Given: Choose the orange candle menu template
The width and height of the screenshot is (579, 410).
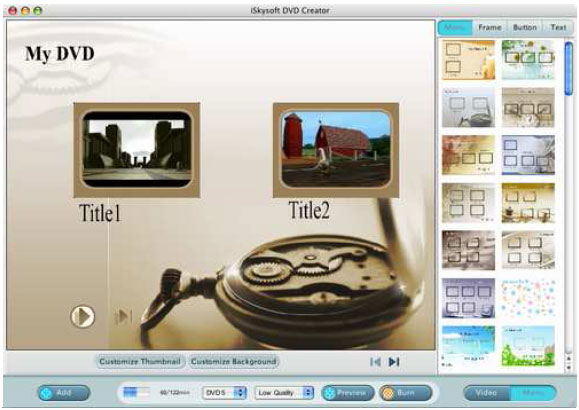Looking at the screenshot, I should click(x=469, y=60).
